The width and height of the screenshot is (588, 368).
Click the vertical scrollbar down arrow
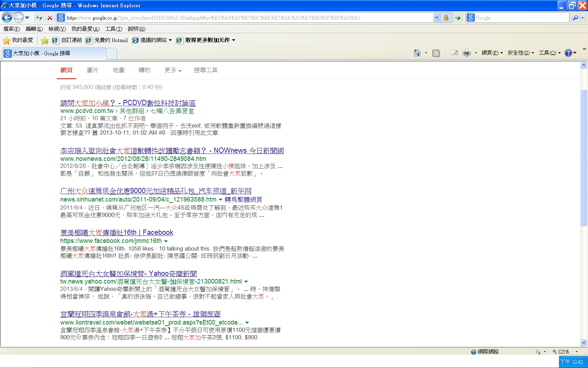[x=583, y=343]
